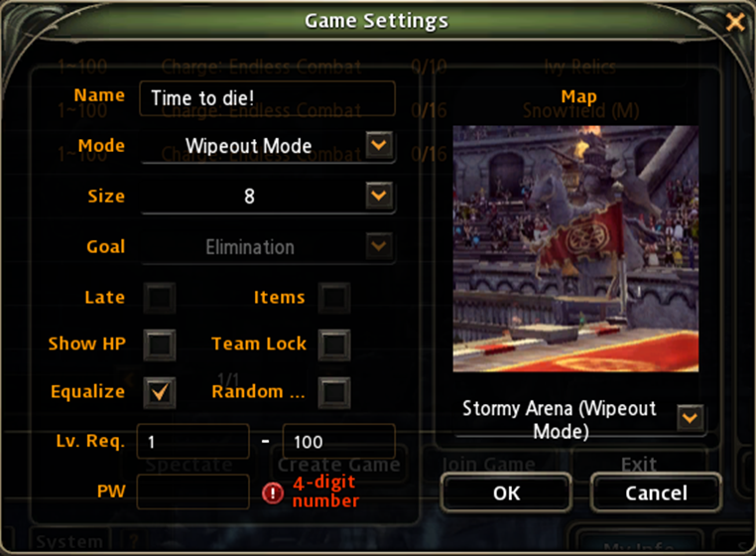
Task: Uncheck the Equalize checkbox
Action: (x=160, y=392)
